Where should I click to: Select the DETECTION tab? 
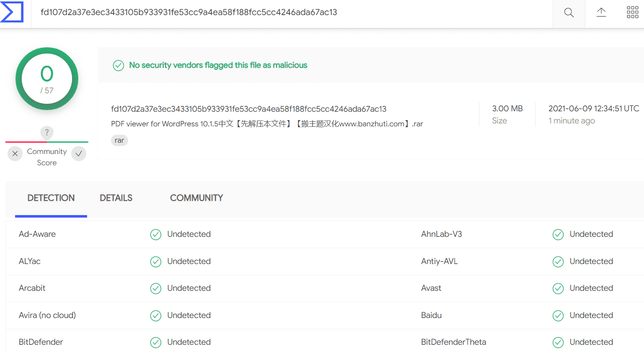(x=51, y=198)
